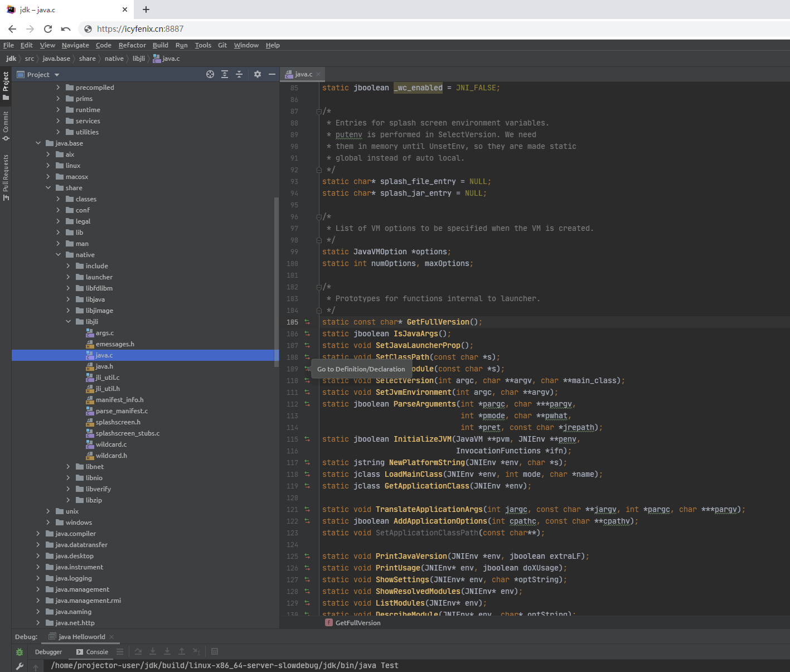Open parse_manifest.c in project tree
Viewport: 790px width, 672px height.
click(x=122, y=411)
